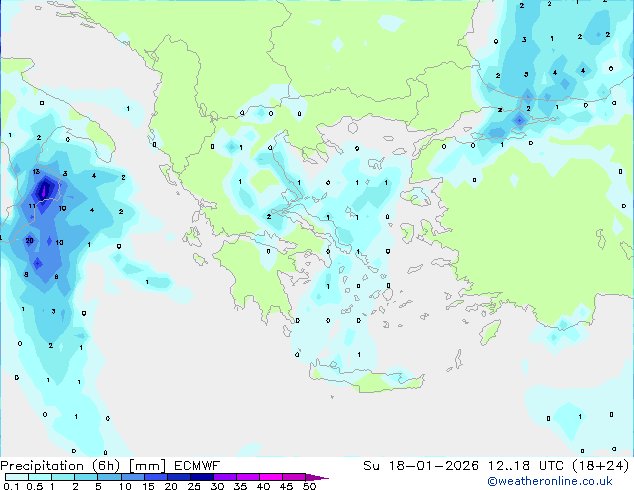Click the '30' legend scale label
The width and height of the screenshot is (634, 490).
click(x=217, y=486)
